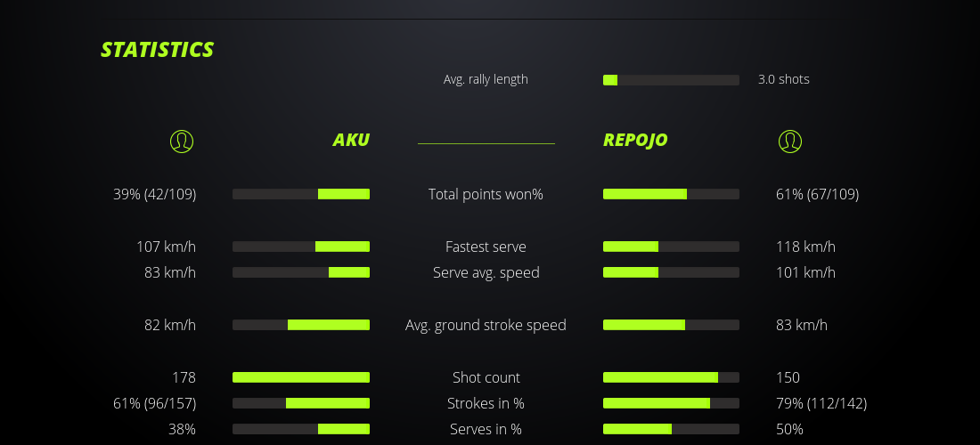Click AKU's 61% (96/157) strokes value
The height and width of the screenshot is (445, 980).
click(155, 403)
